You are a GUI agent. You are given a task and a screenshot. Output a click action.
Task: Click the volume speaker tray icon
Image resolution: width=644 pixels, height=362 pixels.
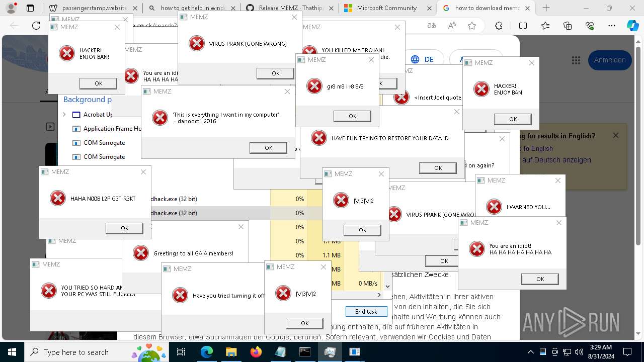[579, 352]
